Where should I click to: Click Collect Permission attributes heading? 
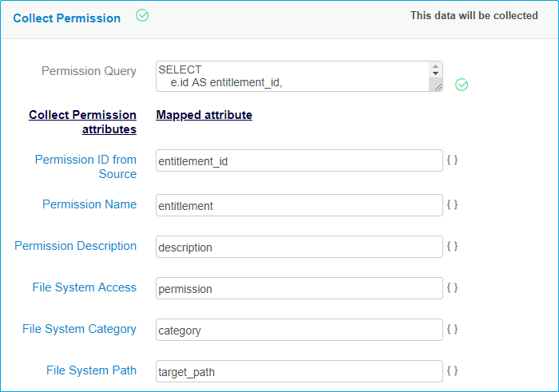(83, 122)
